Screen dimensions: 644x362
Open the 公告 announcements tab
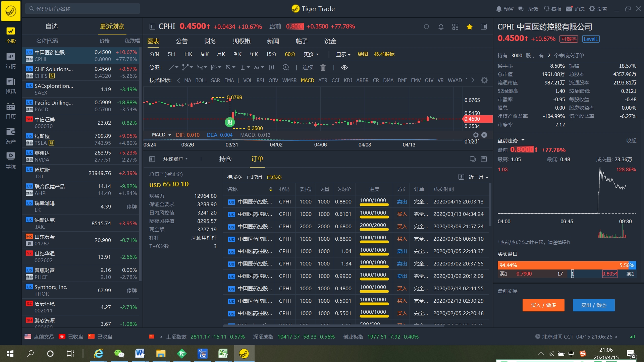point(182,41)
